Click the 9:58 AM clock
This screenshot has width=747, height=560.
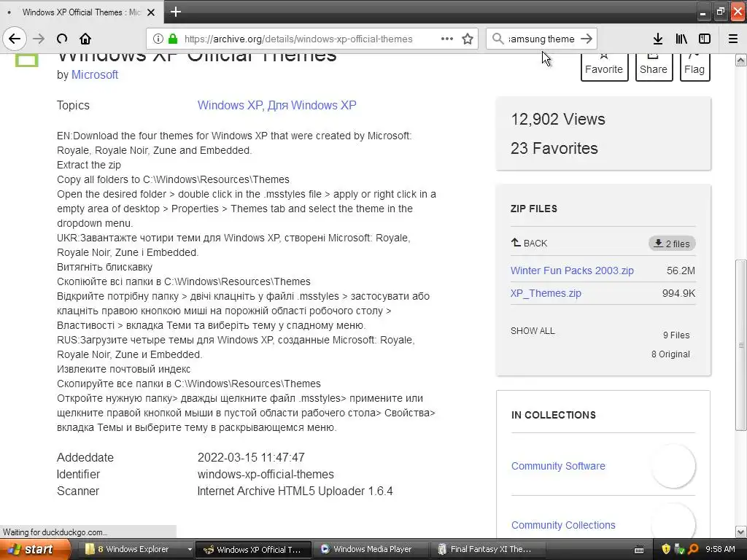720,549
